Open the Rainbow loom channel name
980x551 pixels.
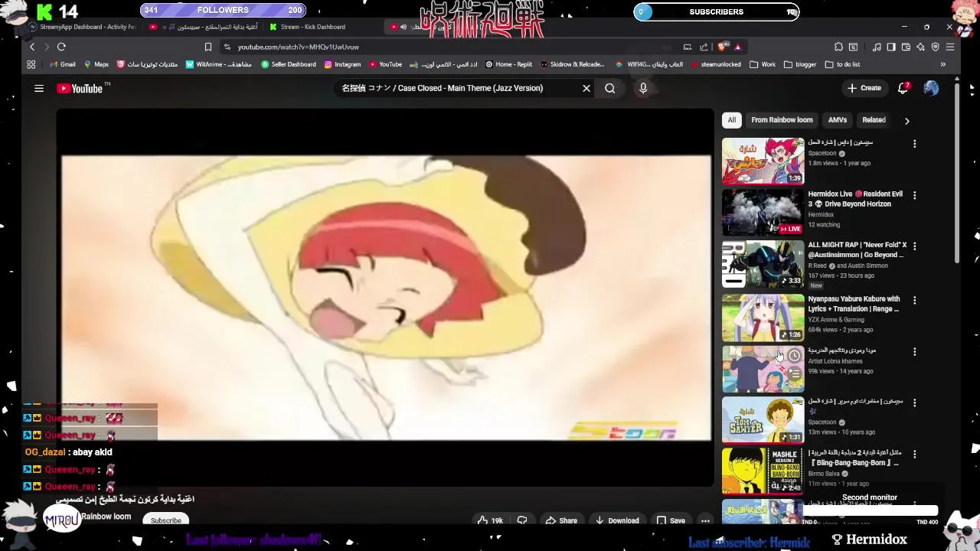[x=106, y=517]
